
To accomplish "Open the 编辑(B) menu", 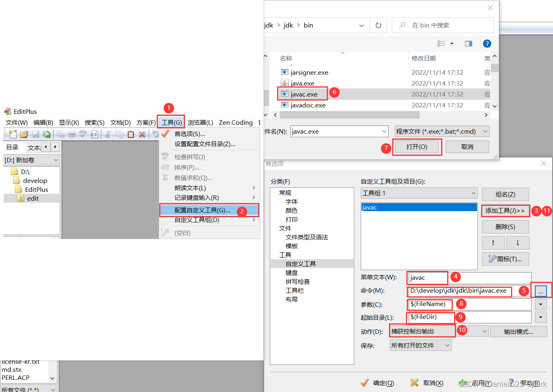I will coord(43,123).
